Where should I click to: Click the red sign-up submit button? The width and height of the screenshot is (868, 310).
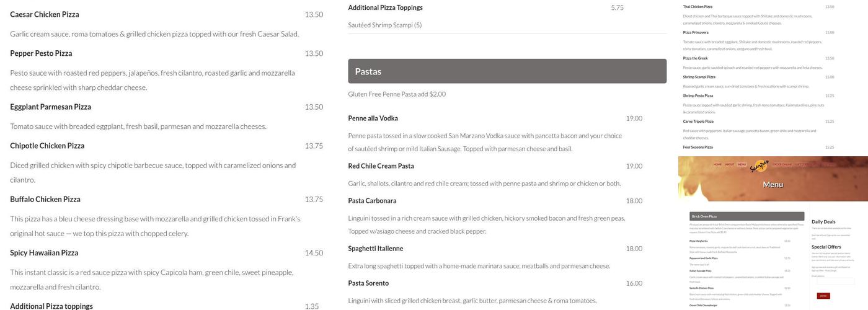(x=823, y=296)
